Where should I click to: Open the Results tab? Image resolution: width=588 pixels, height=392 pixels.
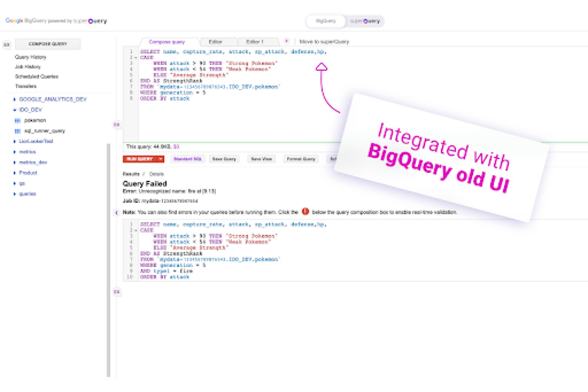point(131,174)
